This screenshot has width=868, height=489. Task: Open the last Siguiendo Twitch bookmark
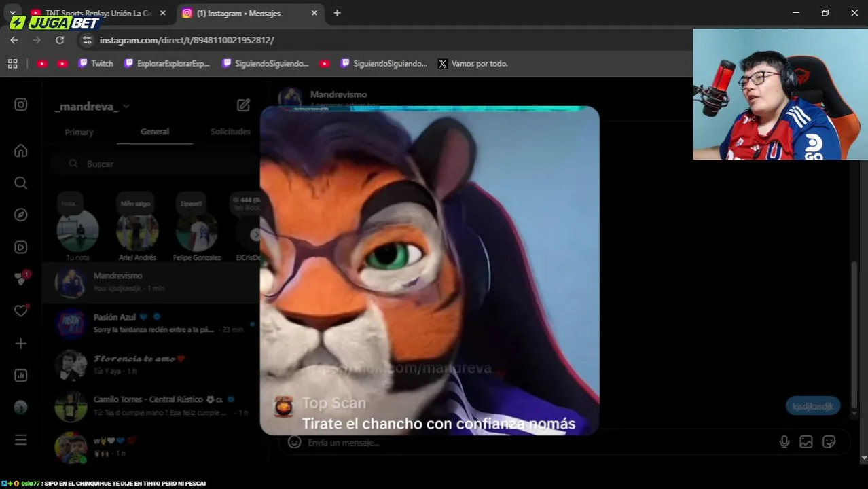384,64
